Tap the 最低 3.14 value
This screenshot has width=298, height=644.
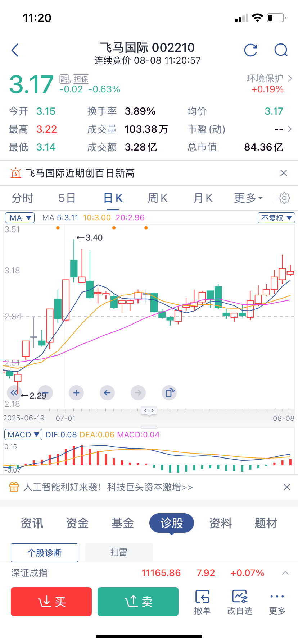(x=46, y=147)
